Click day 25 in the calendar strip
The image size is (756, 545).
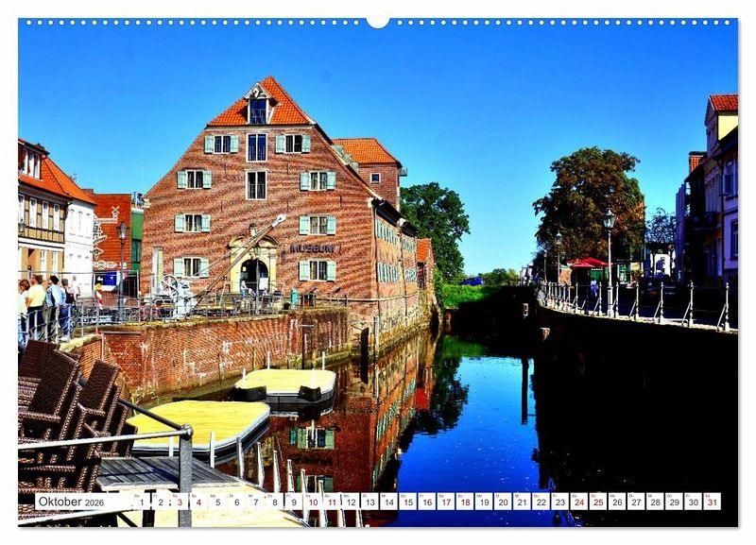pyautogui.click(x=597, y=502)
